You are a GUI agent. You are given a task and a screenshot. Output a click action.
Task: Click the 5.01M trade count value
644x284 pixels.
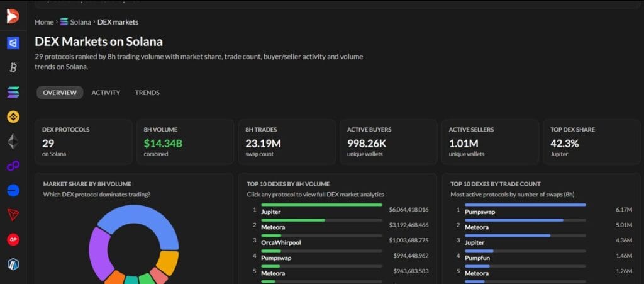624,225
